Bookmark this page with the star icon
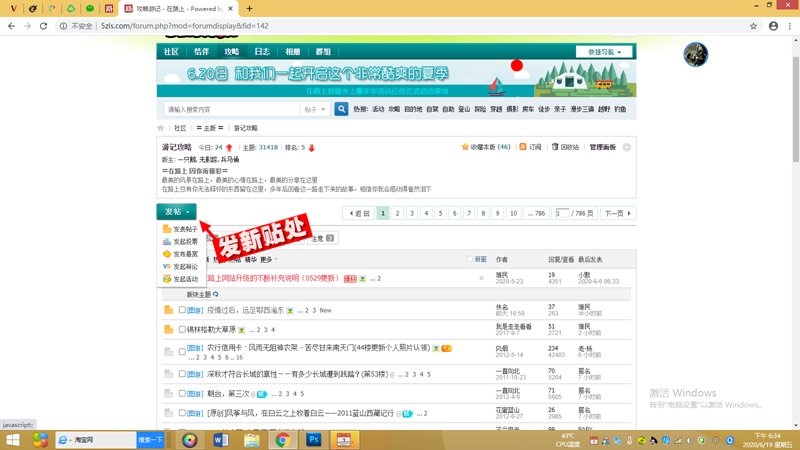This screenshot has height=450, width=800. point(753,26)
